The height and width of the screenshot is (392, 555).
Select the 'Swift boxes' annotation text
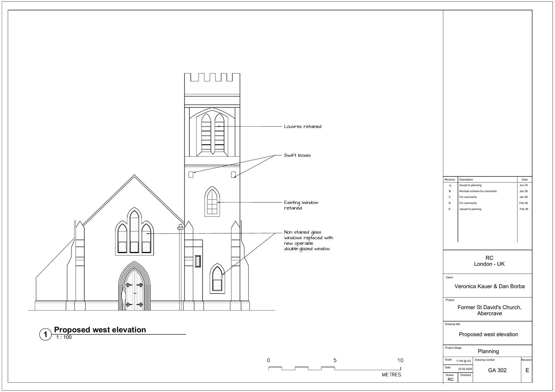point(297,155)
